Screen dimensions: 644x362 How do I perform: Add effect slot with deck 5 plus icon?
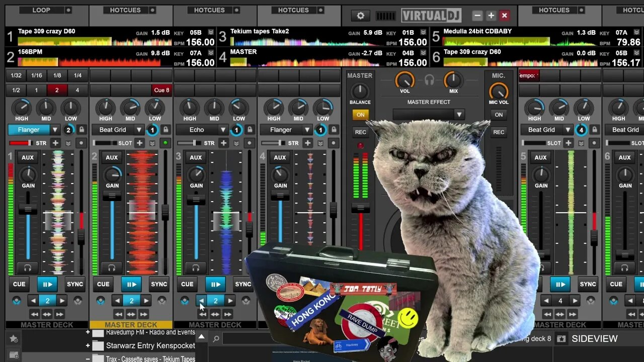568,143
